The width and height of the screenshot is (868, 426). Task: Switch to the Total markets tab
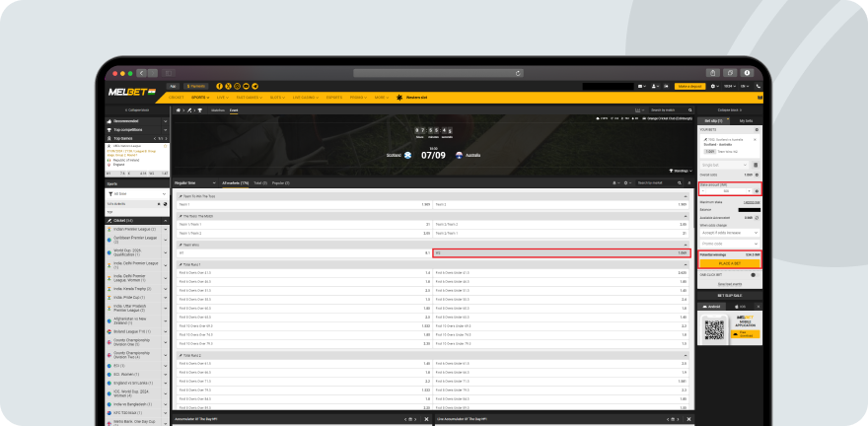click(x=260, y=182)
